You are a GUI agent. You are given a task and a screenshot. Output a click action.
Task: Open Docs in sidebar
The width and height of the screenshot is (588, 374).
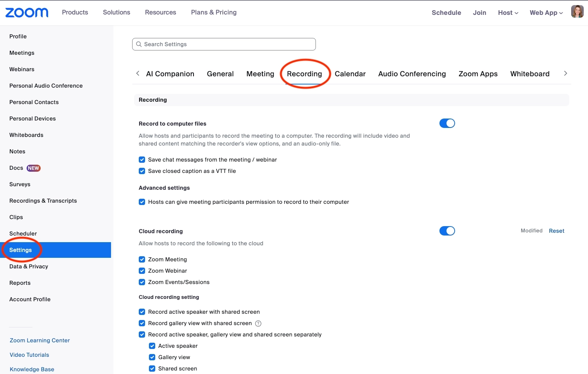pyautogui.click(x=16, y=168)
